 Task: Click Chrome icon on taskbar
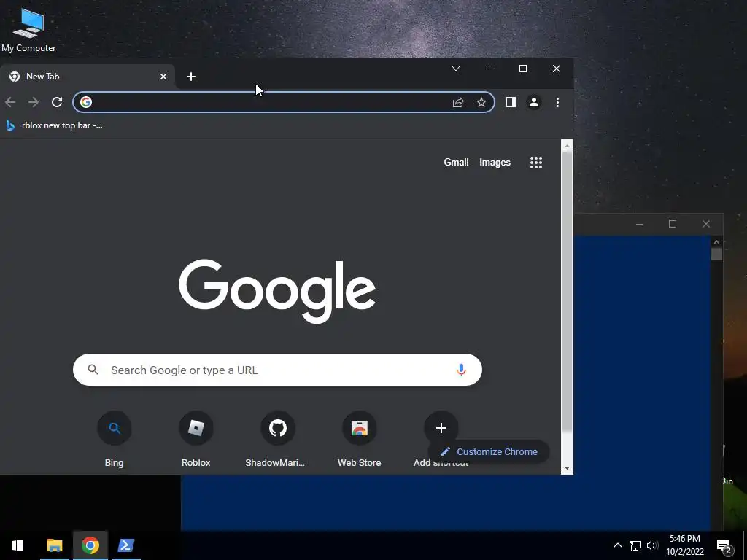[x=90, y=545]
